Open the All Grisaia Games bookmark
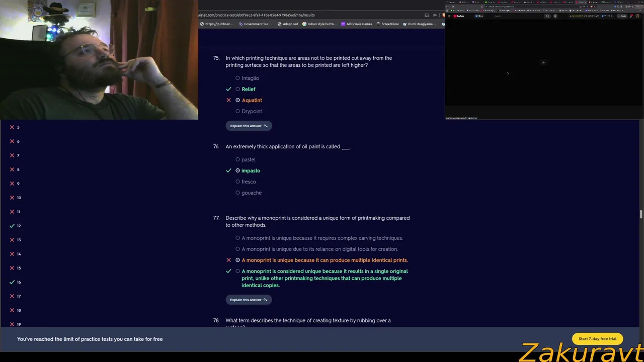This screenshot has height=362, width=644. (x=356, y=24)
